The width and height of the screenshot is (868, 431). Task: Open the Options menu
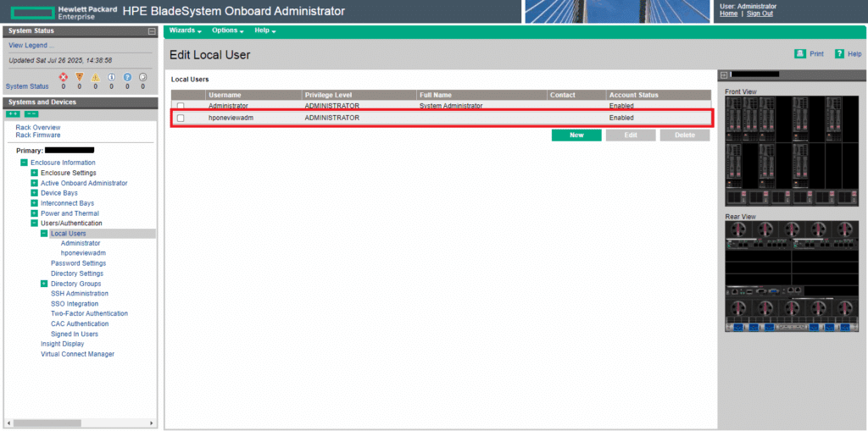click(x=227, y=31)
